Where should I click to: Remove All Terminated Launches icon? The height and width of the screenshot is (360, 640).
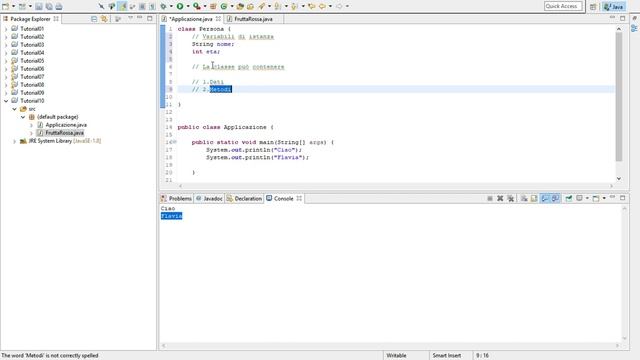tap(511, 198)
